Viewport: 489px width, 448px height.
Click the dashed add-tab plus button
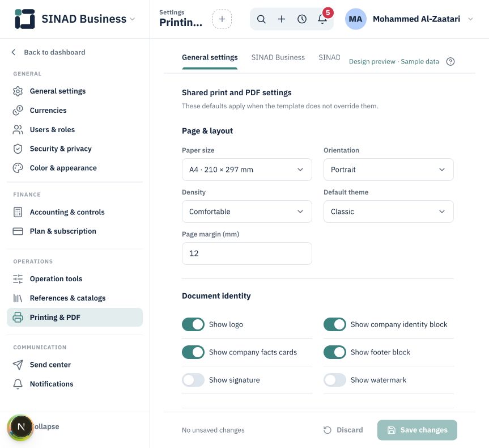pos(222,19)
